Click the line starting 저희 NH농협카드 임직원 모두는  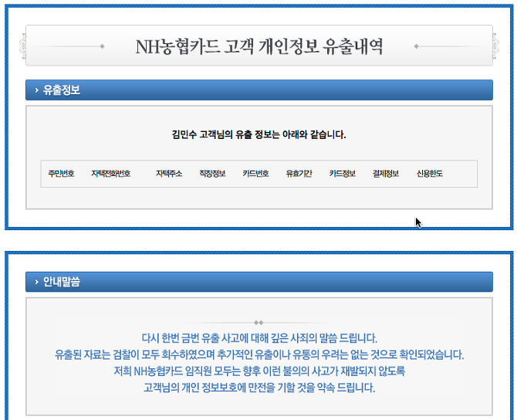(259, 371)
